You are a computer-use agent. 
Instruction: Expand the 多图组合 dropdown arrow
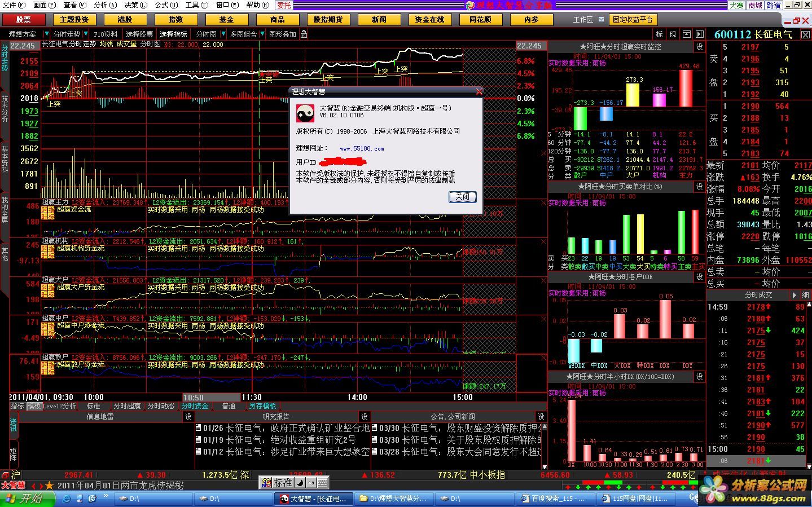262,34
